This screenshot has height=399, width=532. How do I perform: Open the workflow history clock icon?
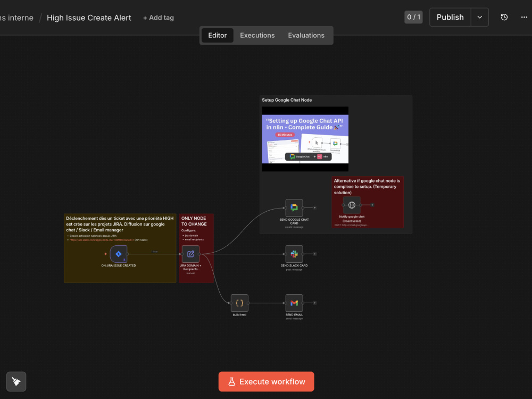pyautogui.click(x=504, y=18)
